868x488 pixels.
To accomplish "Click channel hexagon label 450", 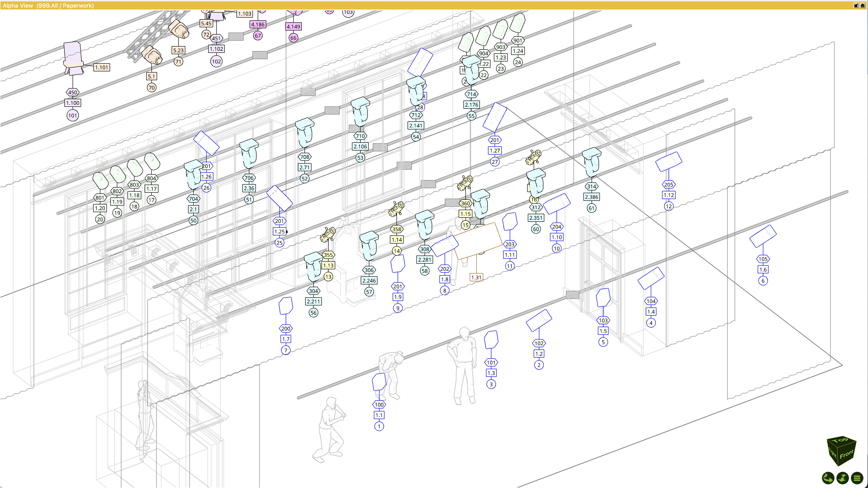I will coord(72,92).
